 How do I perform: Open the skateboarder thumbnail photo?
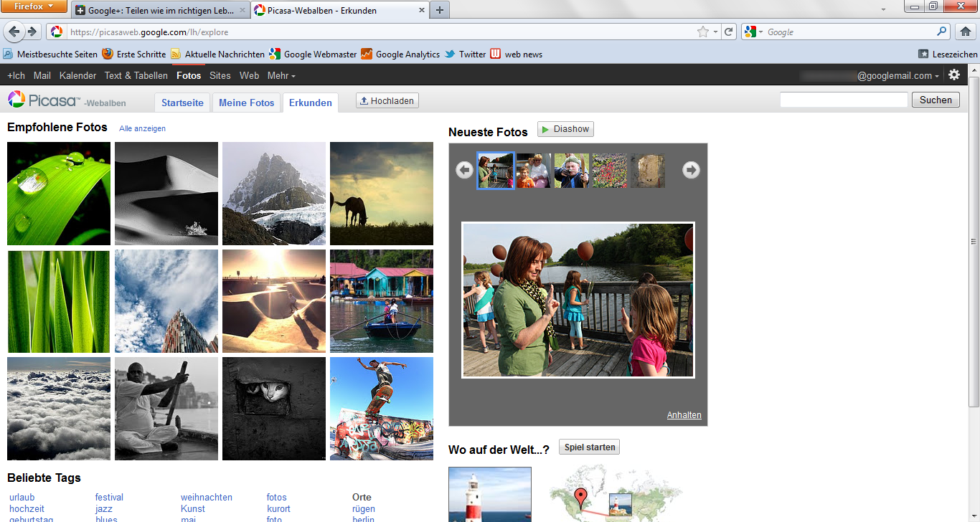coord(382,409)
